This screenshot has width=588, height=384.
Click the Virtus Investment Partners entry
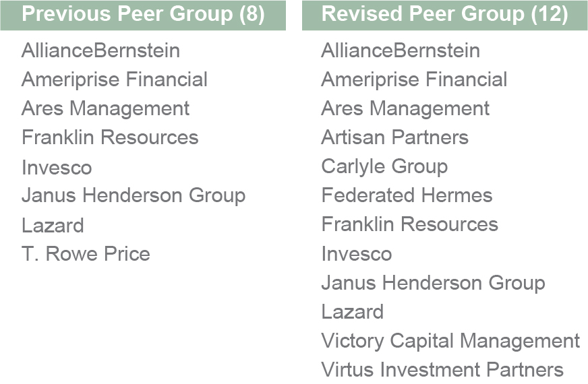(442, 370)
